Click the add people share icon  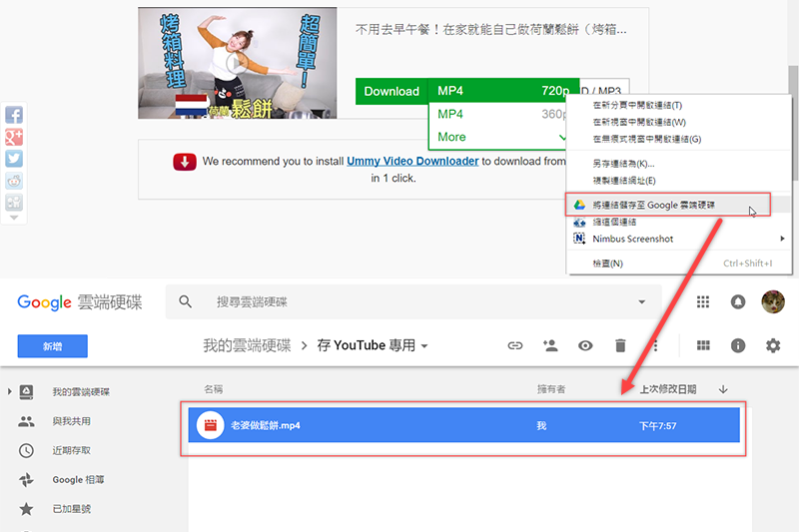click(x=550, y=345)
